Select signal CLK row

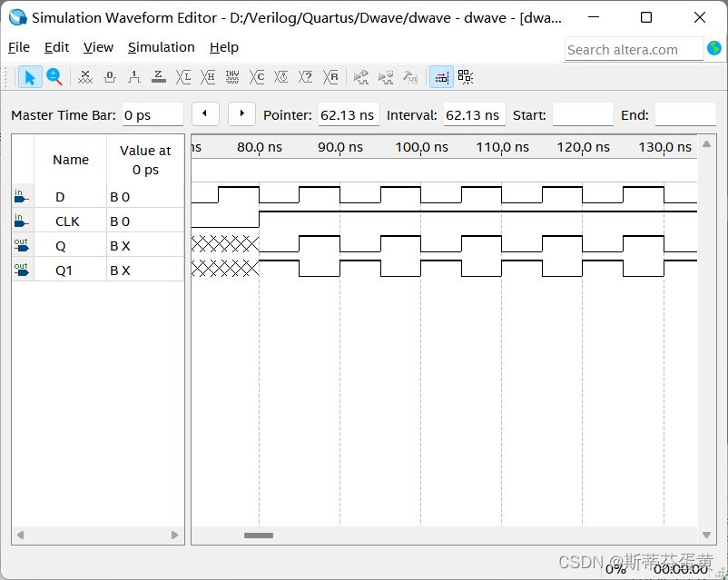pos(98,221)
